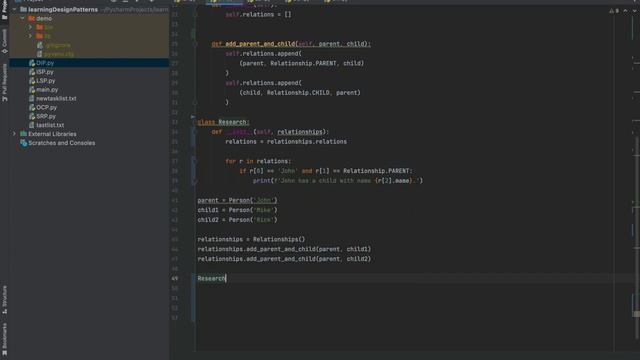
Task: Open the Pull Requests tool window tab
Action: coord(4,82)
